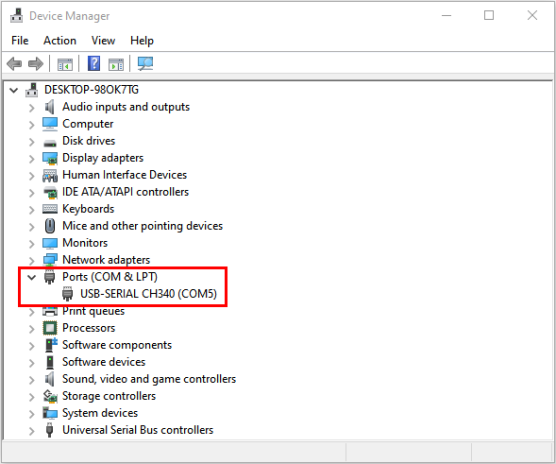556x464 pixels.
Task: Select Sound, video and game controllers label
Action: [x=149, y=379]
